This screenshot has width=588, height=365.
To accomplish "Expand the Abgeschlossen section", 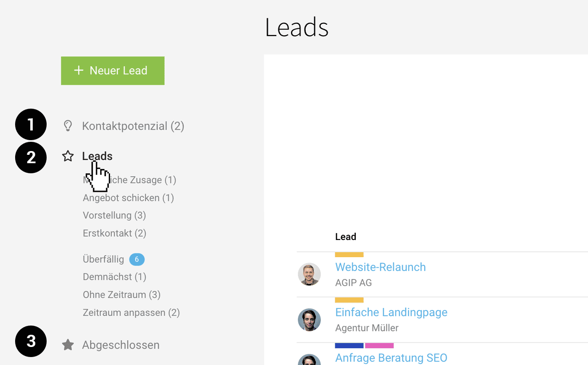I will tap(121, 344).
